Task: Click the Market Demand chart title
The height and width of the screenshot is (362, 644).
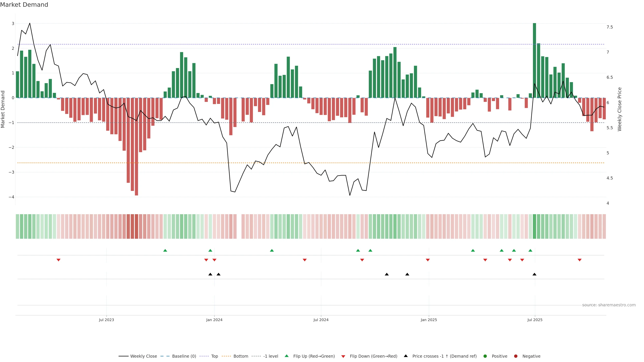Action: click(x=24, y=5)
